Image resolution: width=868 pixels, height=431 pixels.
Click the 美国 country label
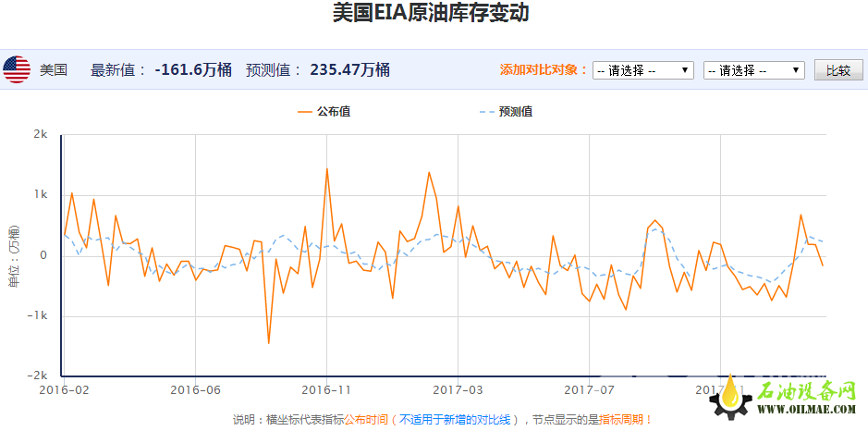54,70
